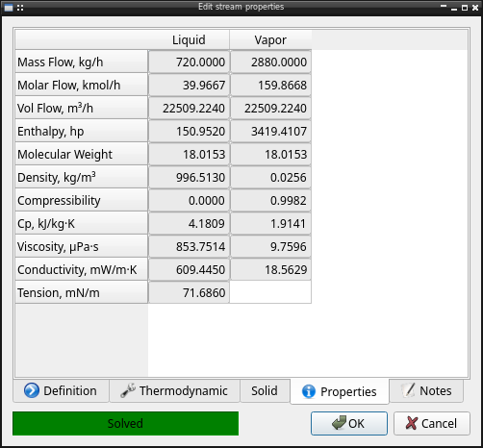Click liquid Cp cell 4.1809
Viewport: 483px width, 448px height.
[x=189, y=223]
